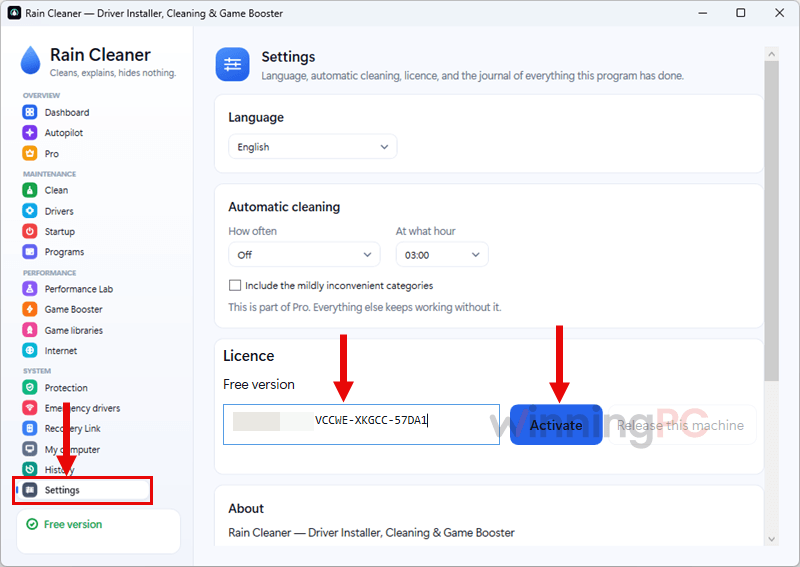
Task: Click the 'Licence' section heading
Action: tap(248, 356)
